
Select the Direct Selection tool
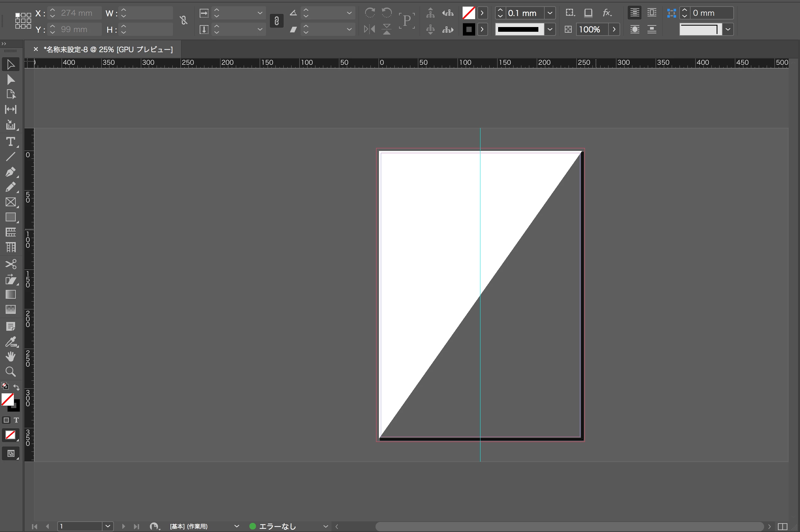[x=10, y=80]
